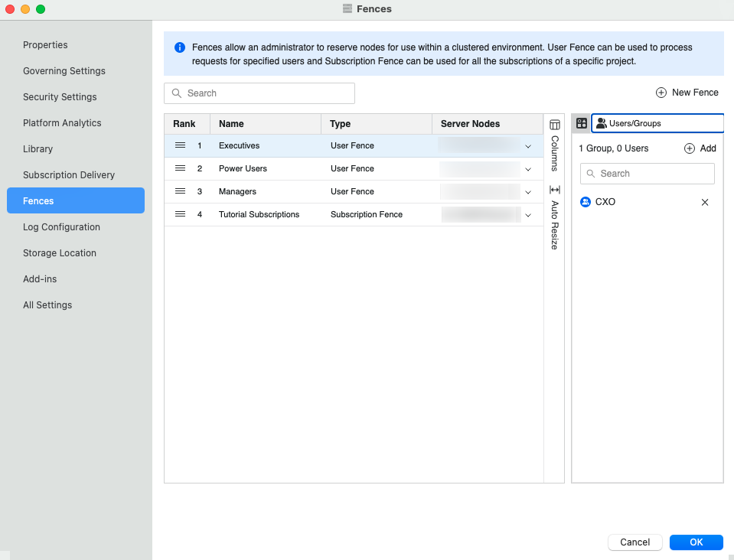Expand Server Nodes dropdown for Managers
This screenshot has width=734, height=560.
click(x=527, y=192)
